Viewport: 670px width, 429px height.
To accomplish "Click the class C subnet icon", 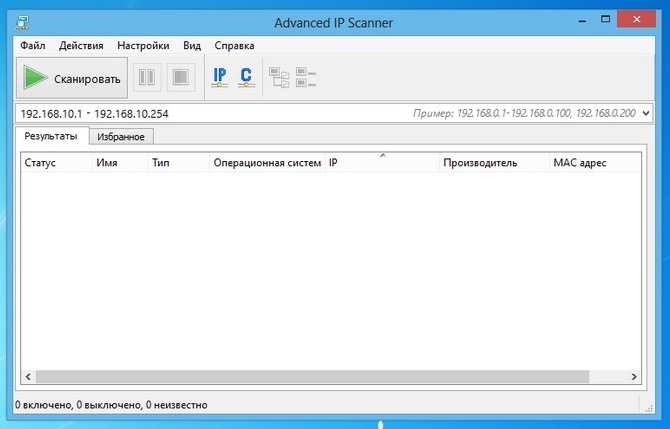I will pyautogui.click(x=246, y=77).
